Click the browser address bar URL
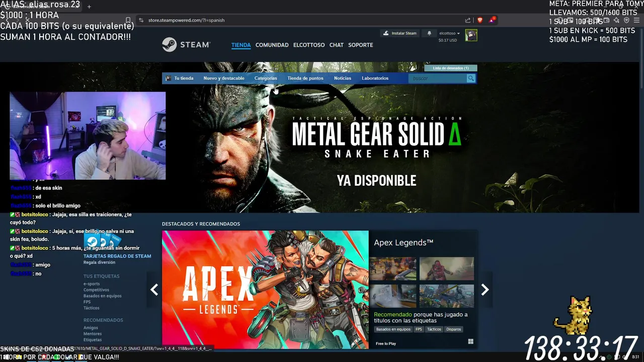This screenshot has height=362, width=644. coord(187,20)
